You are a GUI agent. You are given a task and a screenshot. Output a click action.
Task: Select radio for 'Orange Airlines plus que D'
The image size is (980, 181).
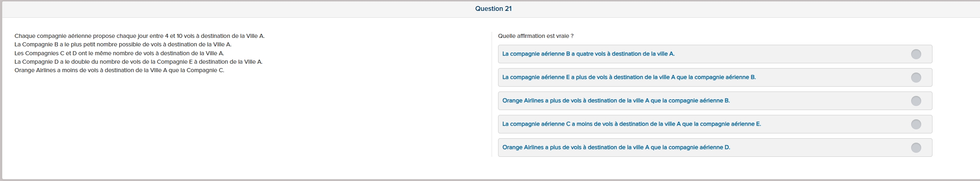[x=916, y=148]
